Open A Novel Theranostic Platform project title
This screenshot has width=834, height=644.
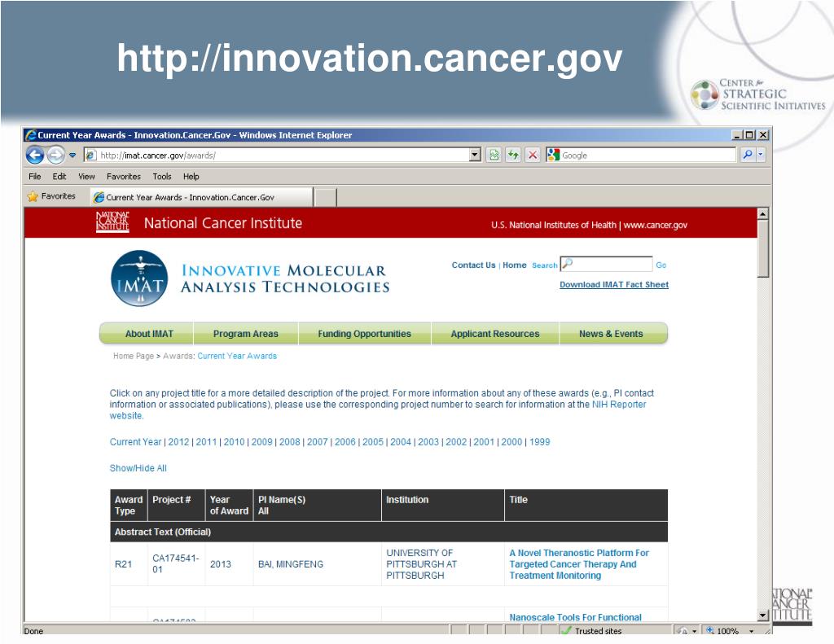(x=579, y=564)
